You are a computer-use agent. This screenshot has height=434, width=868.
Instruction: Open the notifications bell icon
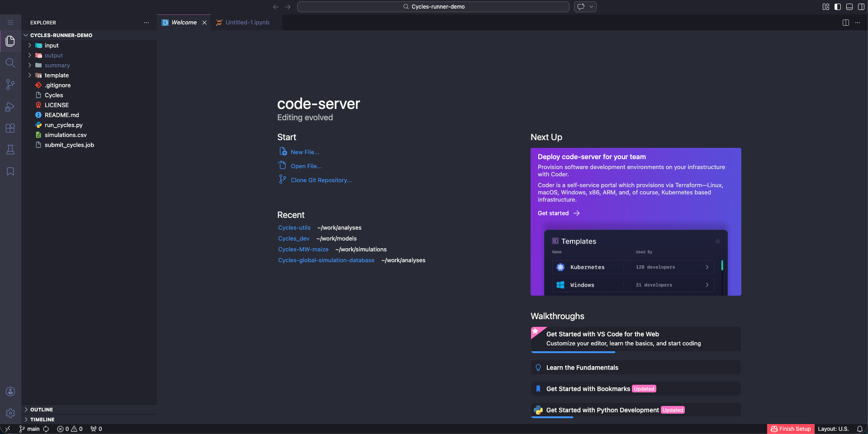click(x=860, y=429)
